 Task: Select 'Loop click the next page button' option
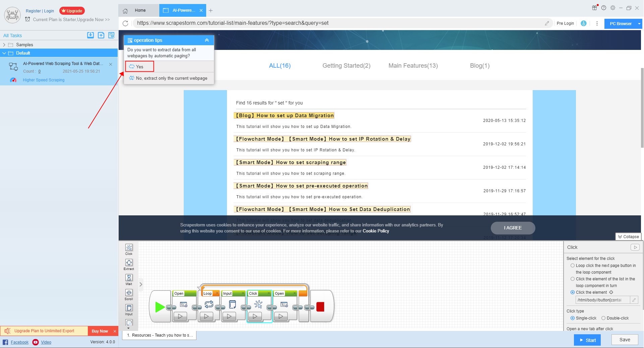[x=573, y=266]
